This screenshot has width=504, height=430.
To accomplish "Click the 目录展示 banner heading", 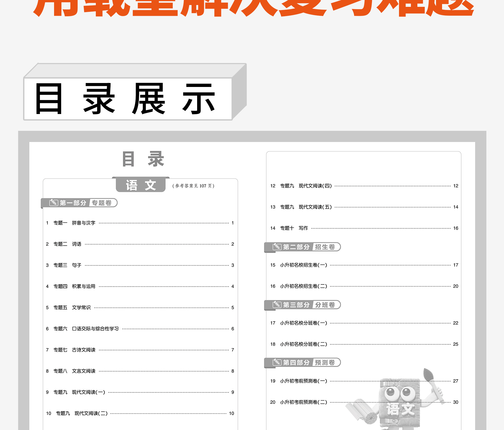I will point(126,99).
